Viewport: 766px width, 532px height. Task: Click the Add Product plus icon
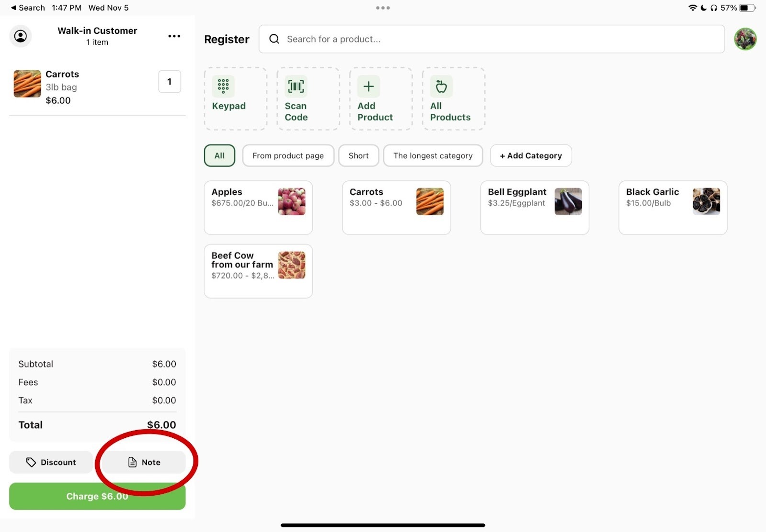[368, 87]
